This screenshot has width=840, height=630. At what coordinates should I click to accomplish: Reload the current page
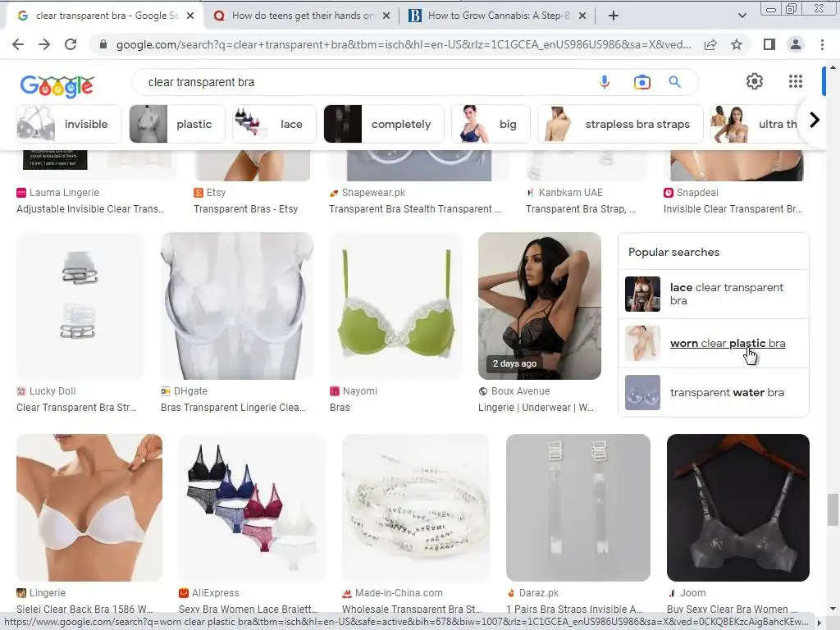pos(71,44)
